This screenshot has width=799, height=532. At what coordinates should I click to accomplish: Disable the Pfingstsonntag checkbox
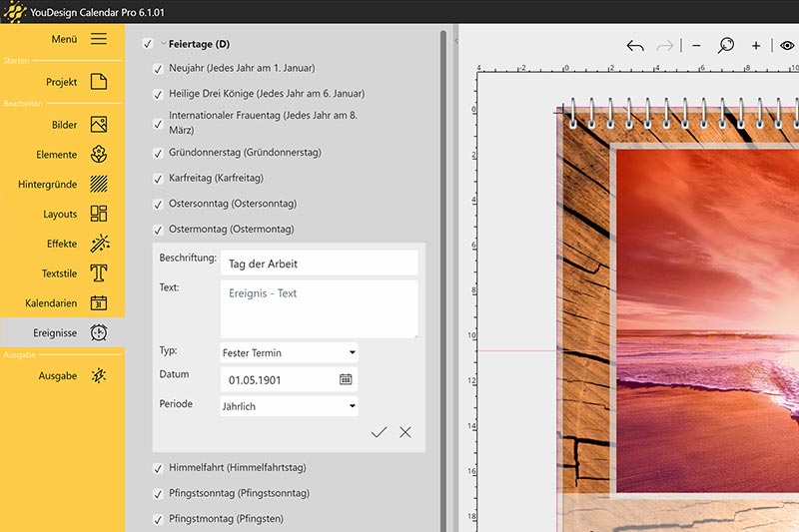click(x=158, y=494)
